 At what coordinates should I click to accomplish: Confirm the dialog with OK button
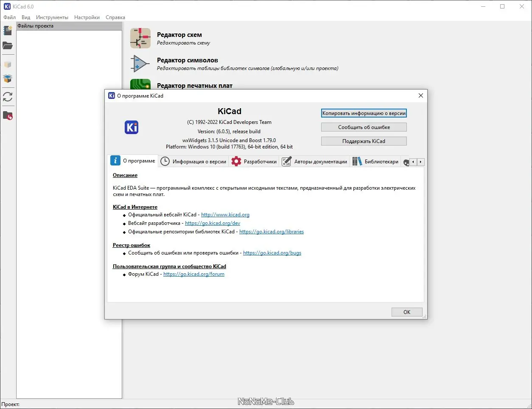pyautogui.click(x=407, y=312)
